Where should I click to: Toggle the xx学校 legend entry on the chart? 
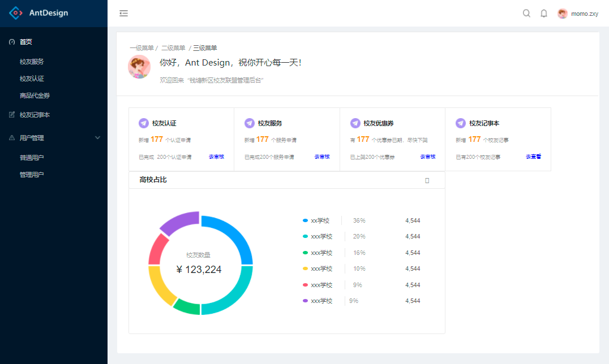pos(318,220)
